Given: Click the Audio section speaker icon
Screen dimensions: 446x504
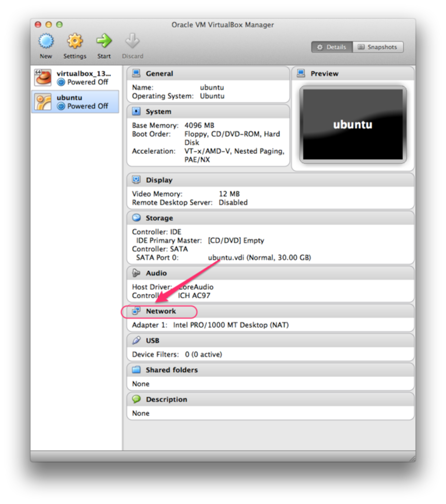Looking at the screenshot, I should pos(136,273).
